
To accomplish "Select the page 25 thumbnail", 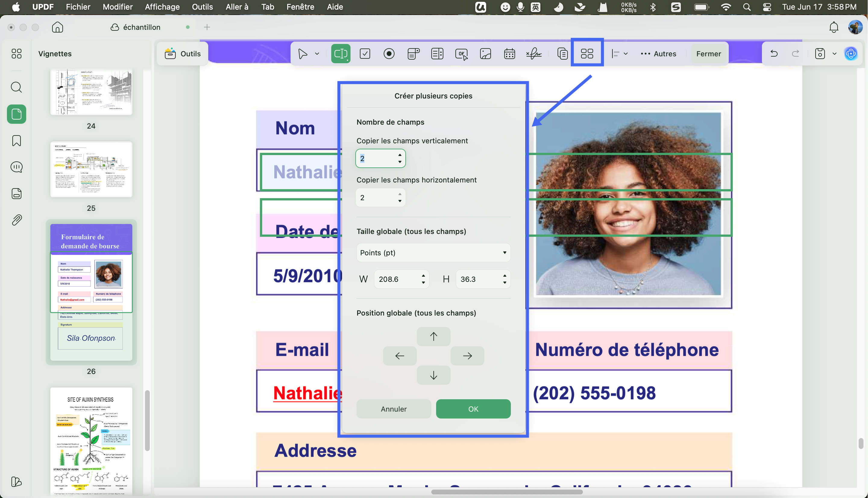I will 91,169.
